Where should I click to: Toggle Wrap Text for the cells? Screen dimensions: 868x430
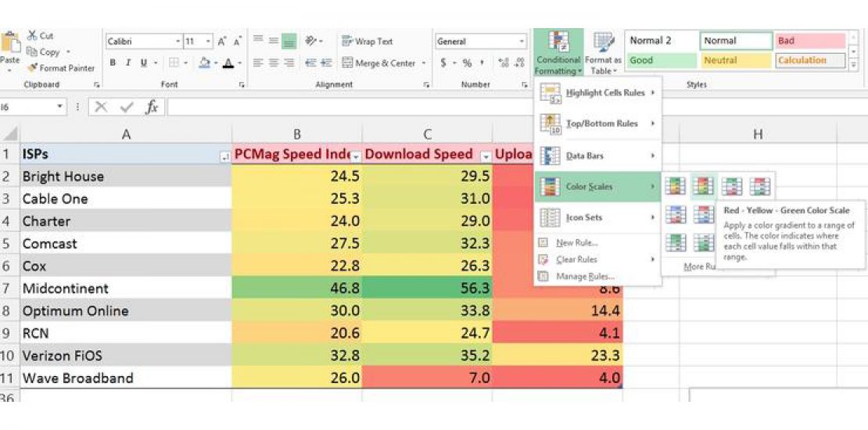[x=367, y=41]
